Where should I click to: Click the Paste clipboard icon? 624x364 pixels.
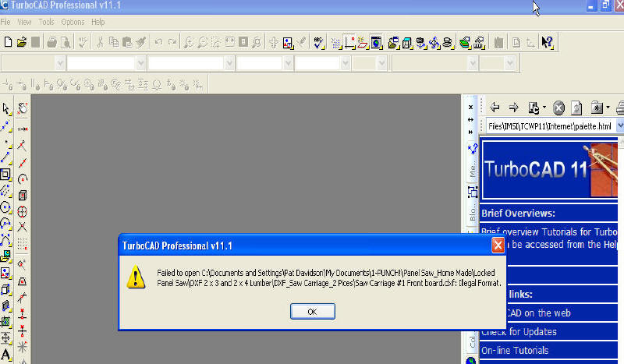127,42
